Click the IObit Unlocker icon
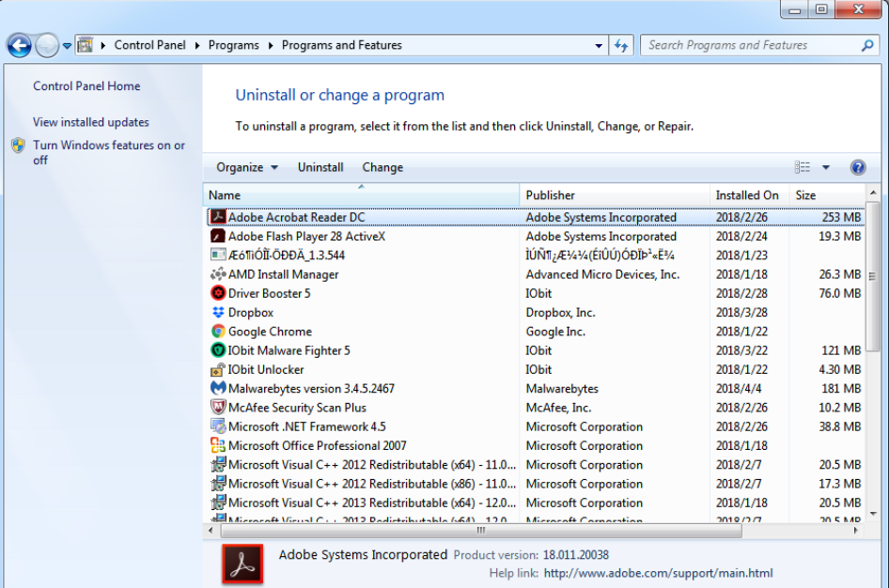This screenshot has width=889, height=588. tap(218, 369)
